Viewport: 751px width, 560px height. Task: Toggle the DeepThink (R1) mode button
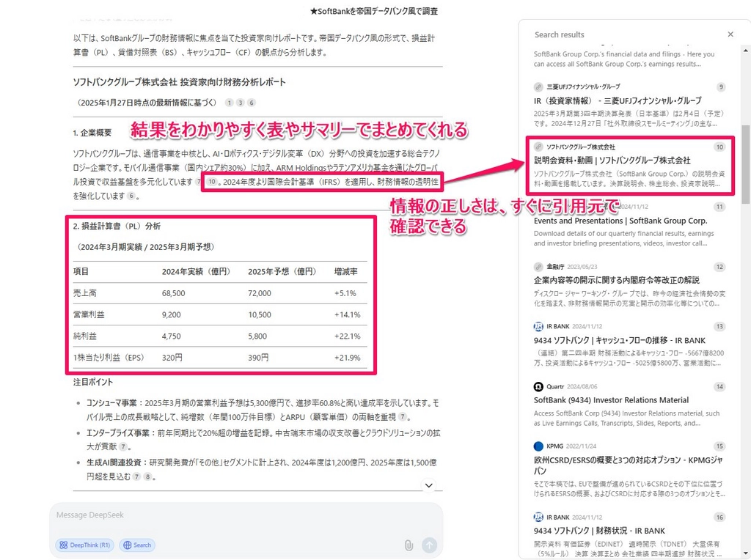(x=85, y=545)
